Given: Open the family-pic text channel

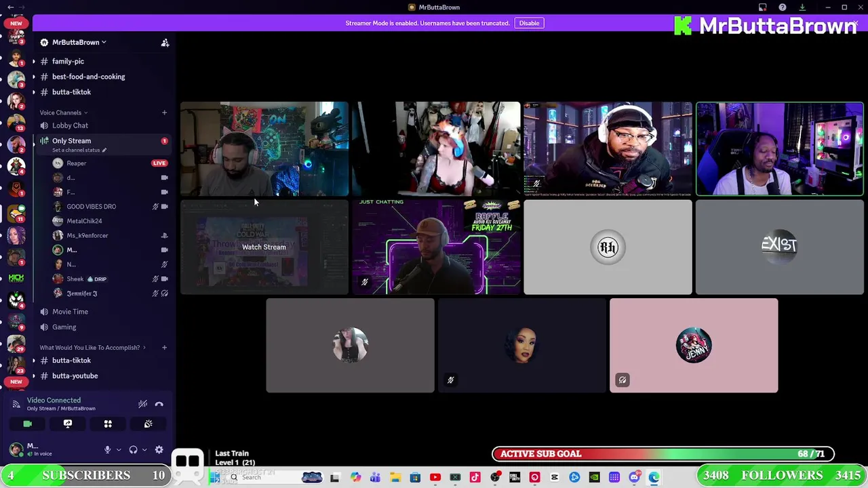Looking at the screenshot, I should point(68,62).
